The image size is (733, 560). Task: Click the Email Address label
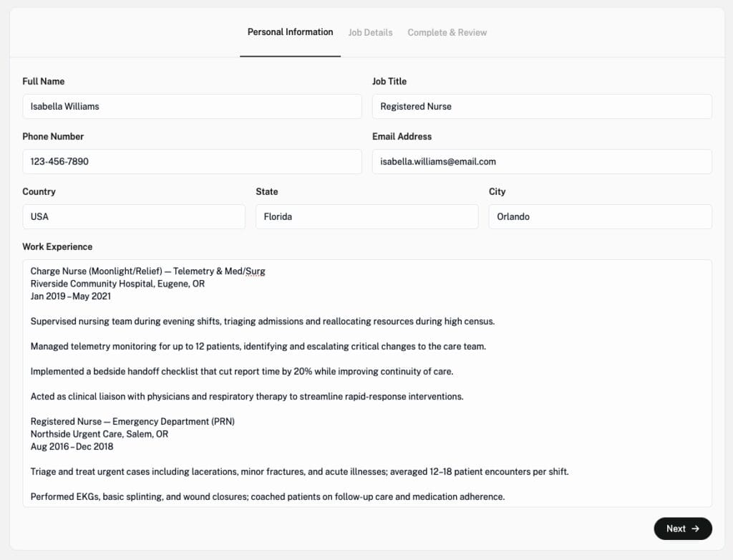pos(402,136)
